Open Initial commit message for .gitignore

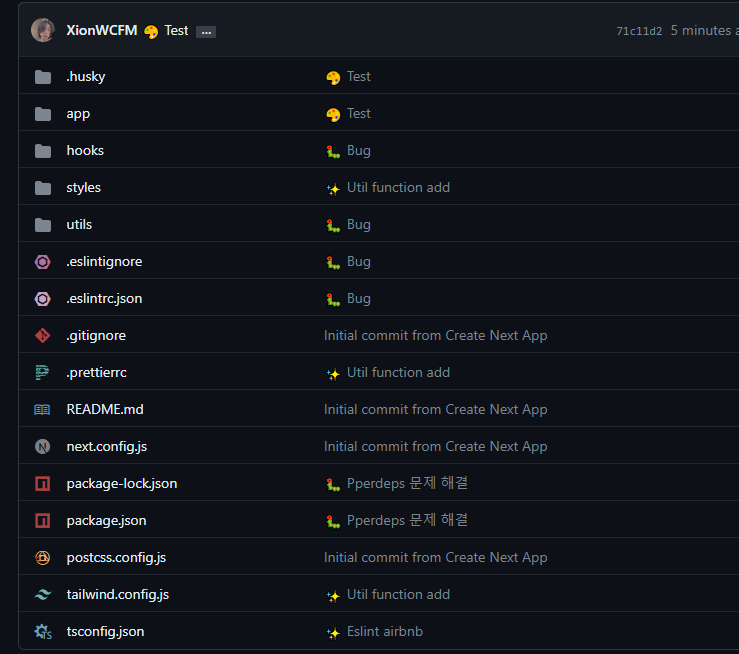pos(435,335)
